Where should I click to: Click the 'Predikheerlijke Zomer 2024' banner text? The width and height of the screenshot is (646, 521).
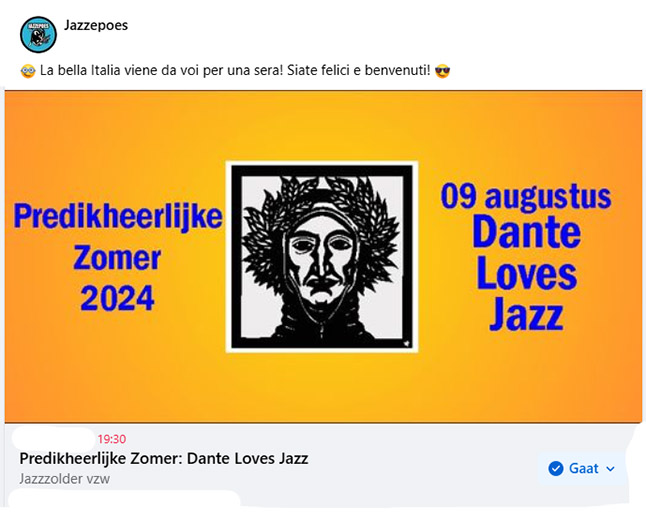click(118, 257)
